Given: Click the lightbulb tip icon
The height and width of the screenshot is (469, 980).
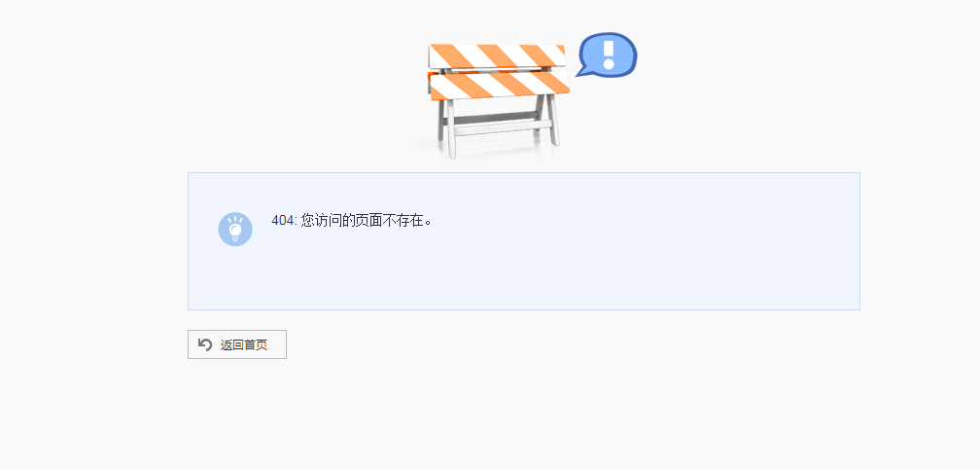Looking at the screenshot, I should point(235,230).
